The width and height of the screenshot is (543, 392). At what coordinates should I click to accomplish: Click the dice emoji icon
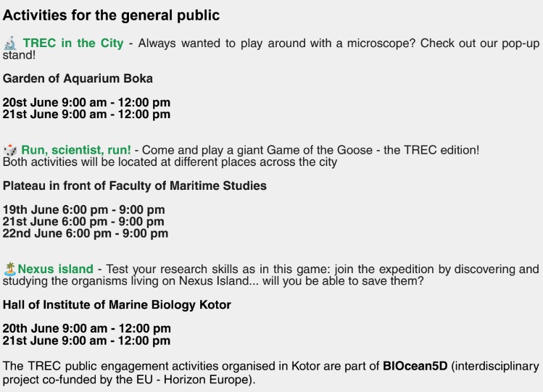click(x=10, y=150)
